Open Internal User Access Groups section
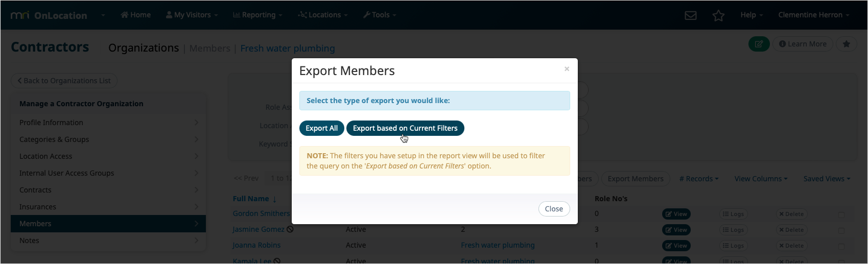Screen dimensions: 868x264 pyautogui.click(x=108, y=173)
